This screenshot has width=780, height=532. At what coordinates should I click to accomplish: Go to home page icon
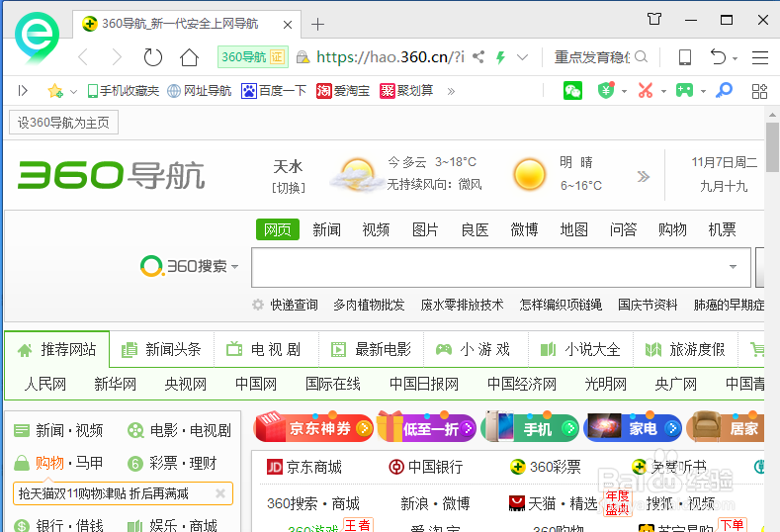point(189,57)
